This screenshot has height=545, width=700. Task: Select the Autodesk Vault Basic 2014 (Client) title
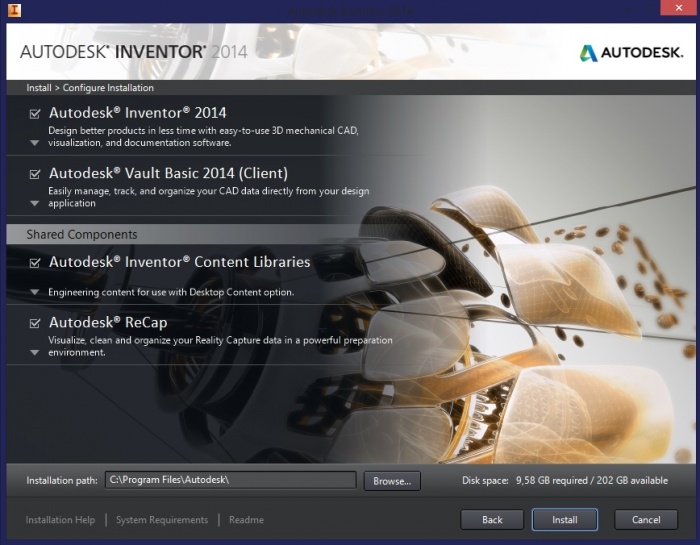[x=168, y=173]
